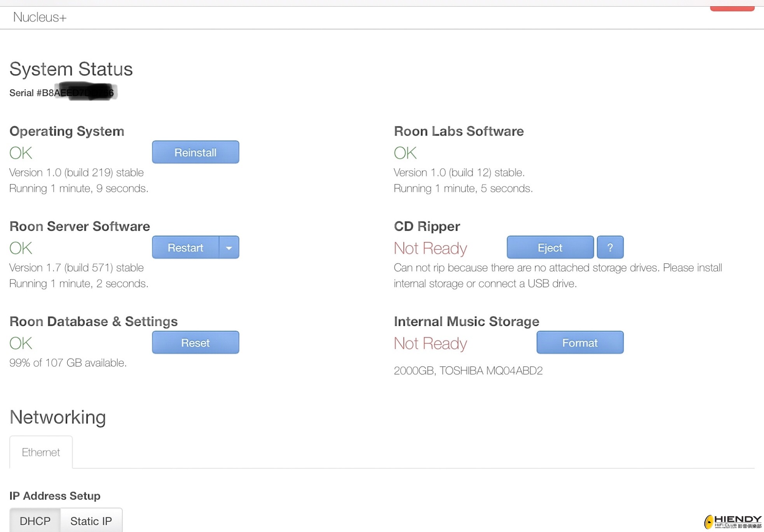
Task: Click the Networking section heading
Action: (58, 417)
